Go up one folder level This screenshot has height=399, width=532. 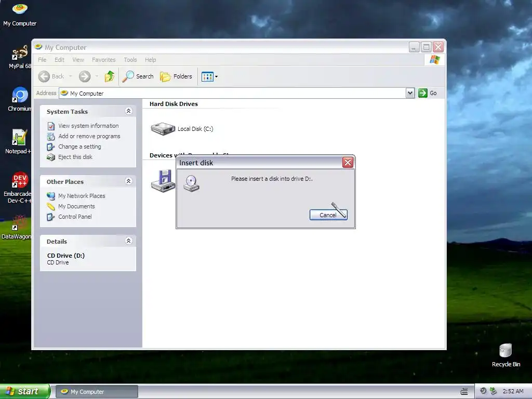tap(109, 76)
